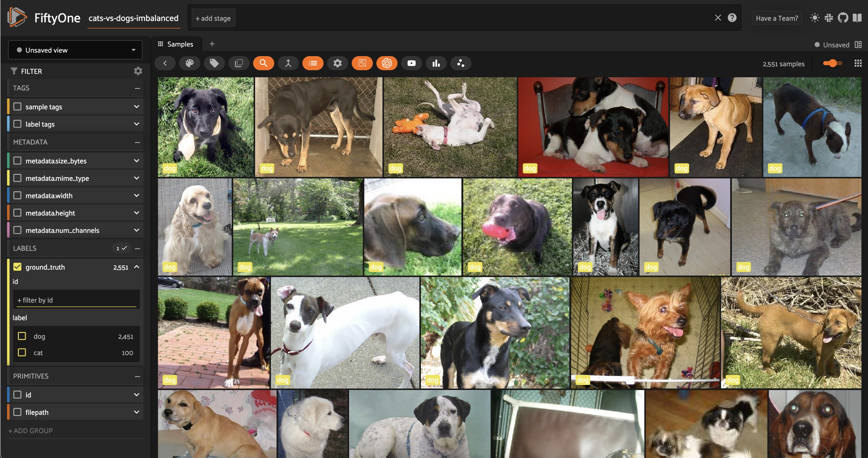Open the cocker spaniel dog thumbnail
The image size is (868, 458).
point(195,227)
